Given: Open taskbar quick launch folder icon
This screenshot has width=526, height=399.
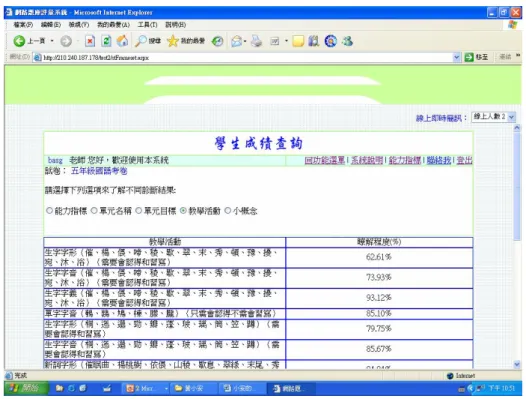Looking at the screenshot, I should [59, 388].
